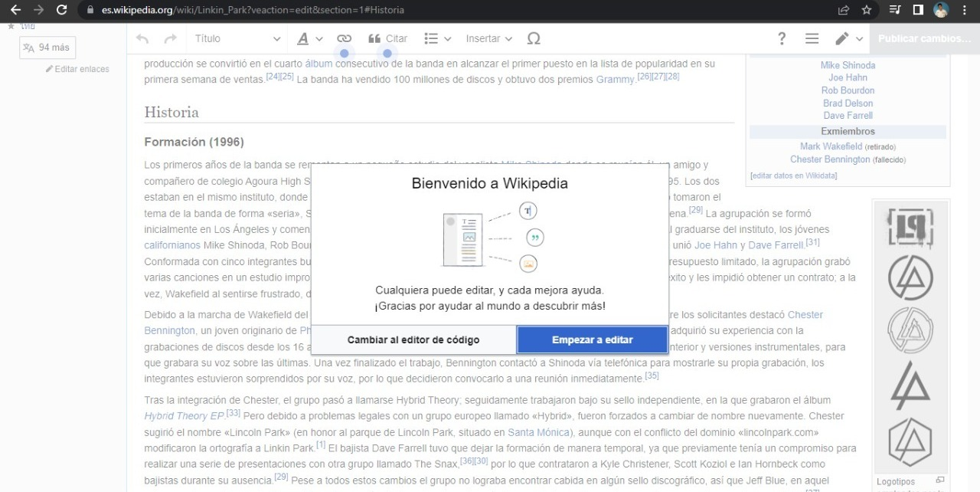Click the browser forward arrow
This screenshot has width=980, height=492.
click(39, 10)
